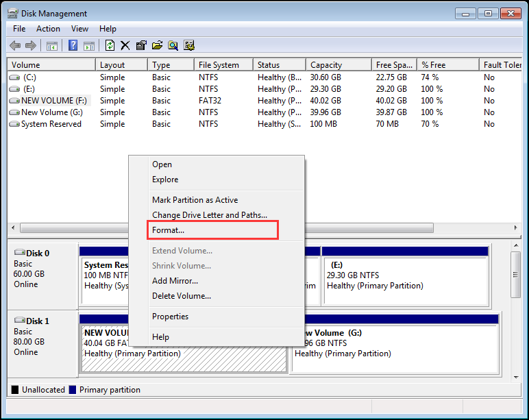Viewport: 529px width, 420px height.
Task: Click the horizontal scrollbar right arrow
Action: tap(515, 227)
